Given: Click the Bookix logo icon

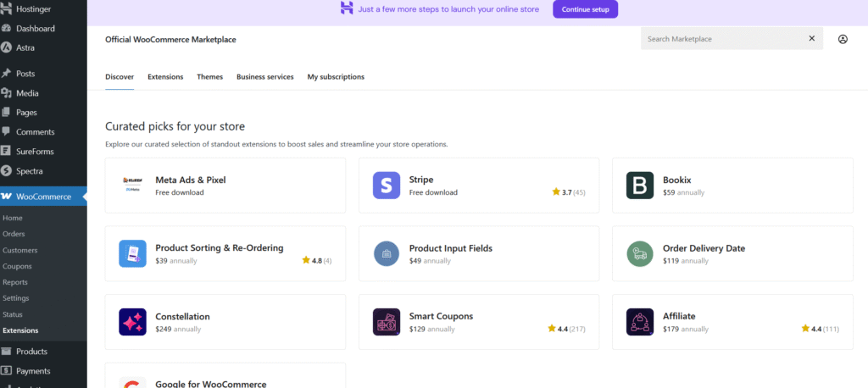Looking at the screenshot, I should click(x=640, y=186).
